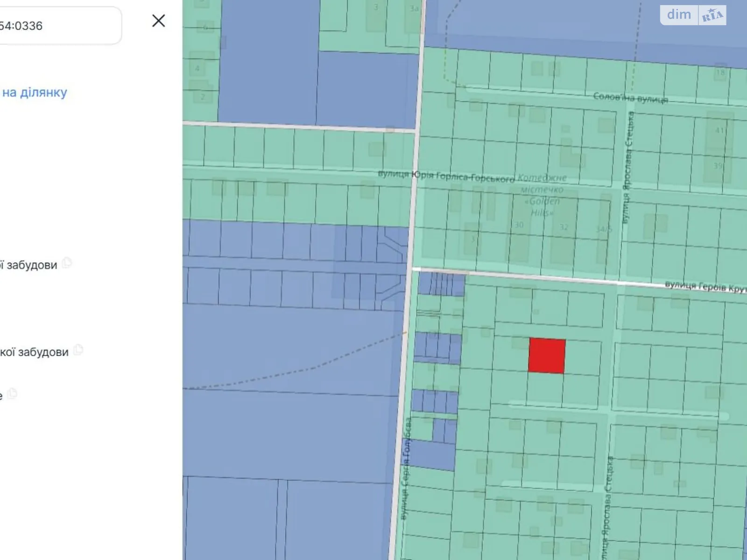Select the building numbered 4

[x=197, y=69]
